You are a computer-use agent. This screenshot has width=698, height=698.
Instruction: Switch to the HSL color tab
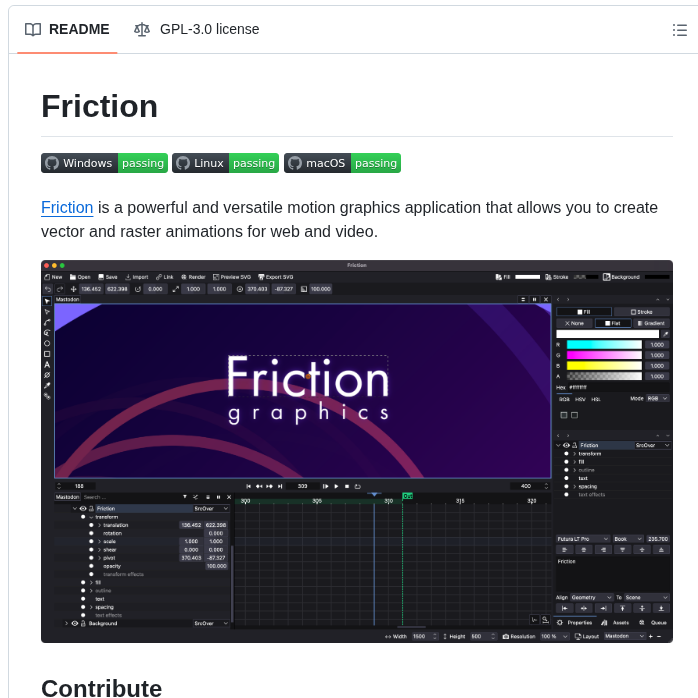point(596,399)
